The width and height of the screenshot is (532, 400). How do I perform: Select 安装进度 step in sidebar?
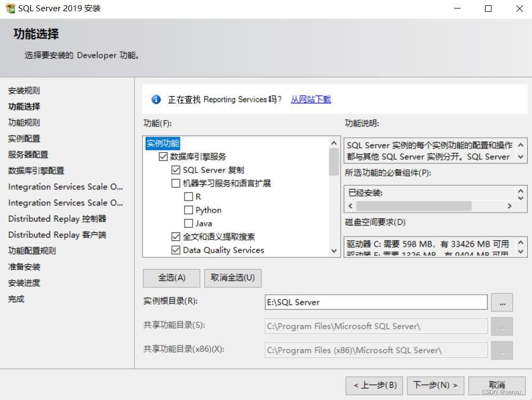click(x=24, y=283)
